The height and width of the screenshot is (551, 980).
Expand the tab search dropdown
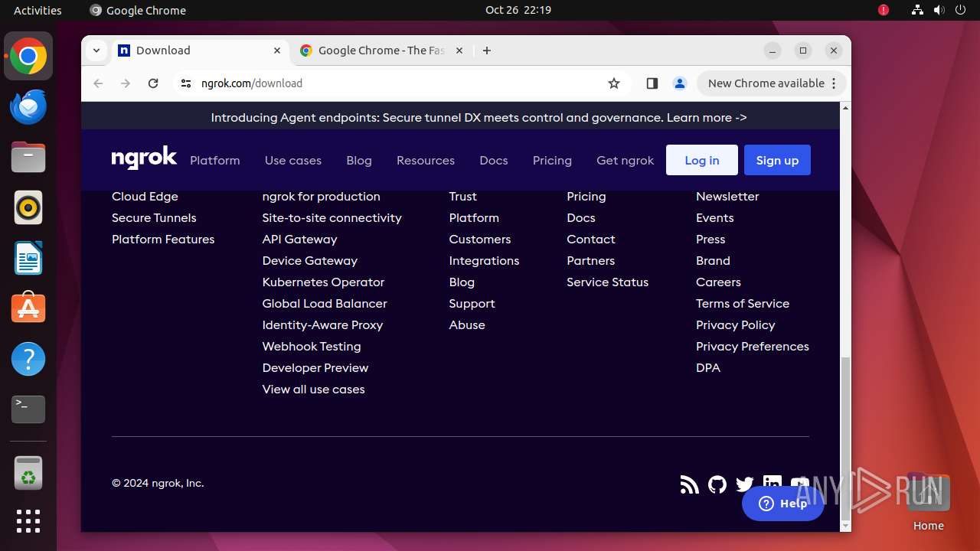[96, 51]
